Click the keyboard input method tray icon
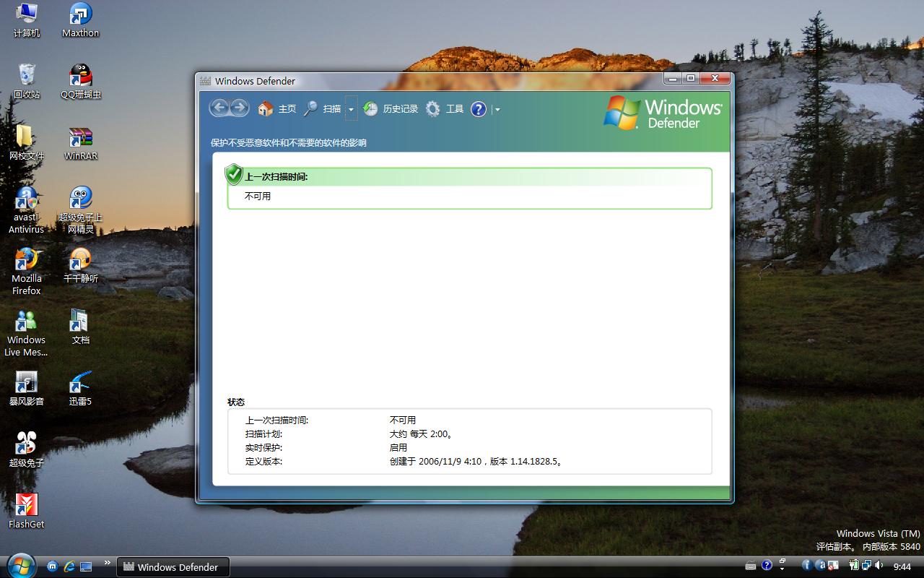 click(751, 566)
